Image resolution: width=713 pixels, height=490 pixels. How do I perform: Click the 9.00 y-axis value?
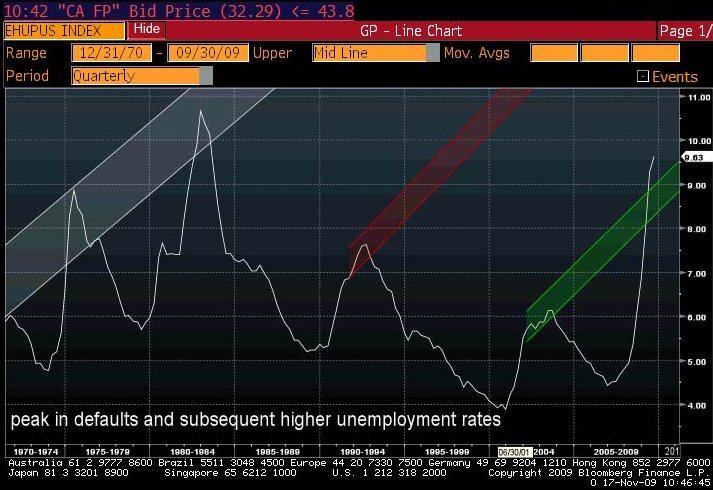(699, 186)
